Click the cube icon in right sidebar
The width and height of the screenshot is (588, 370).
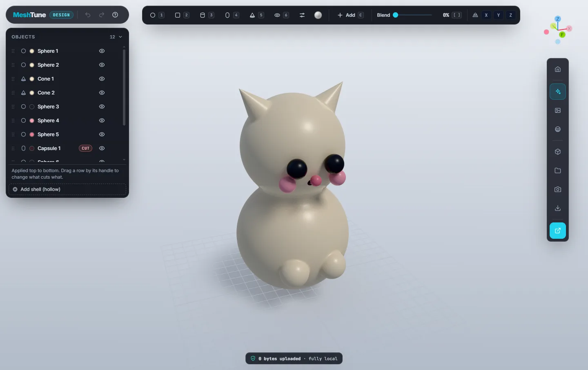558,152
